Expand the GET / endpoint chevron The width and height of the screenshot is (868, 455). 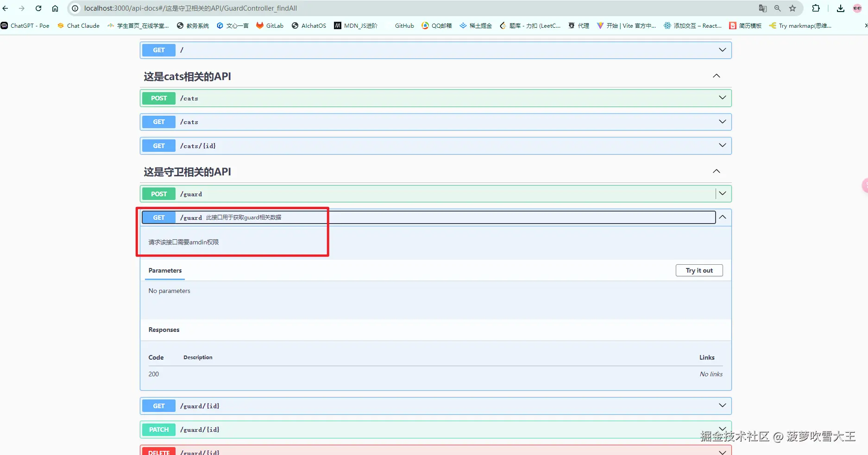(722, 50)
